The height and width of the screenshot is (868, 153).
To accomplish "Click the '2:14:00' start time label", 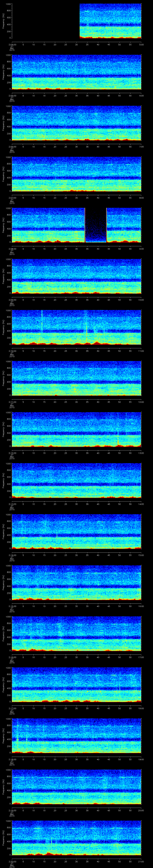I will click(12, 555).
